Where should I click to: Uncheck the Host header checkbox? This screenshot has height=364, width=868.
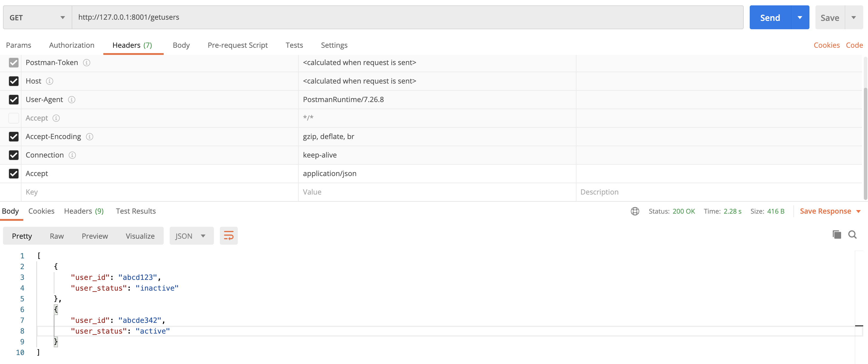[x=13, y=81]
